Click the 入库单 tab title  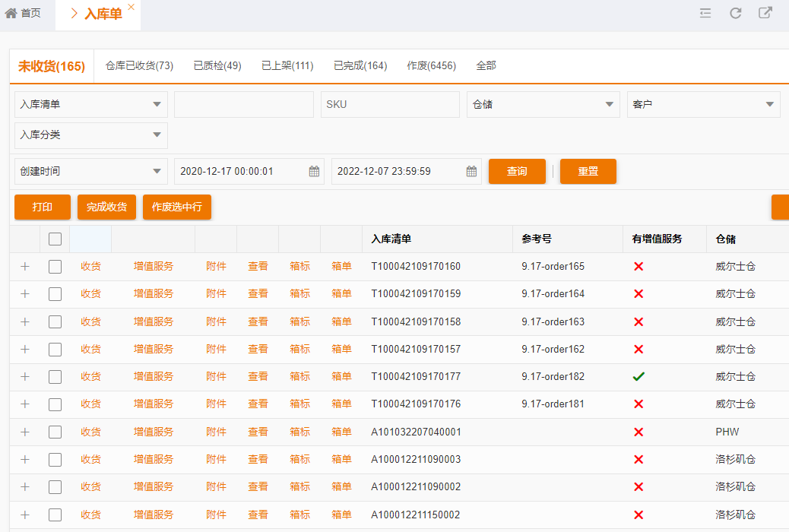[x=103, y=14]
